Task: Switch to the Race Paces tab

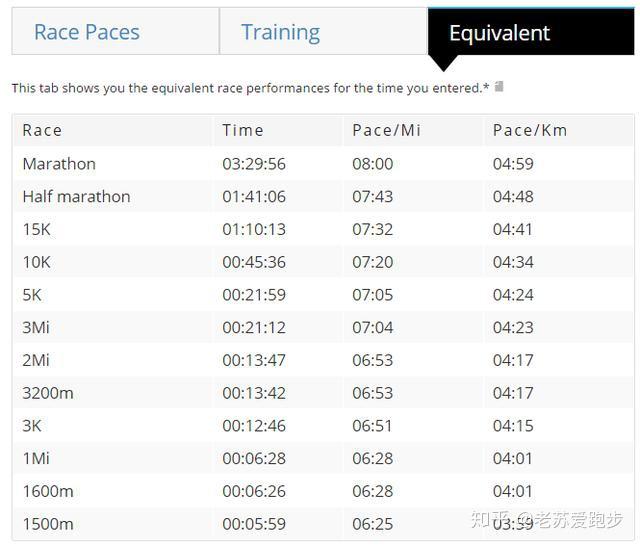Action: click(87, 32)
